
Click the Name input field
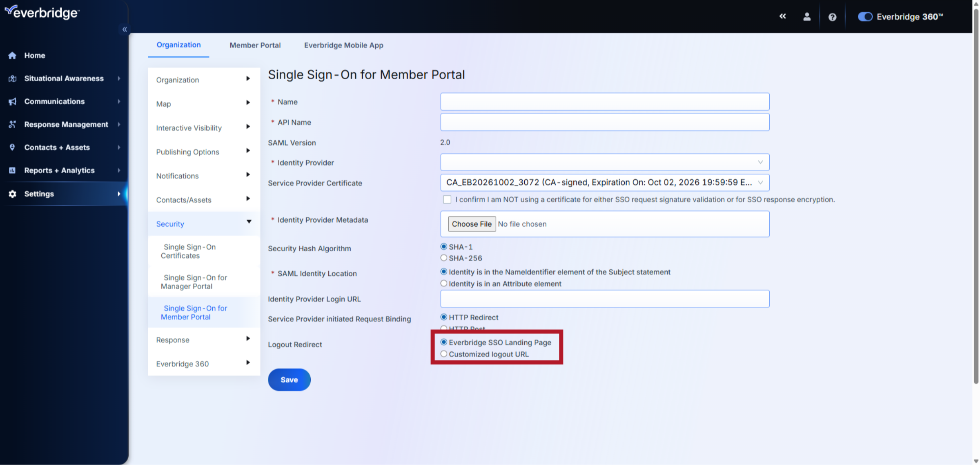click(605, 102)
